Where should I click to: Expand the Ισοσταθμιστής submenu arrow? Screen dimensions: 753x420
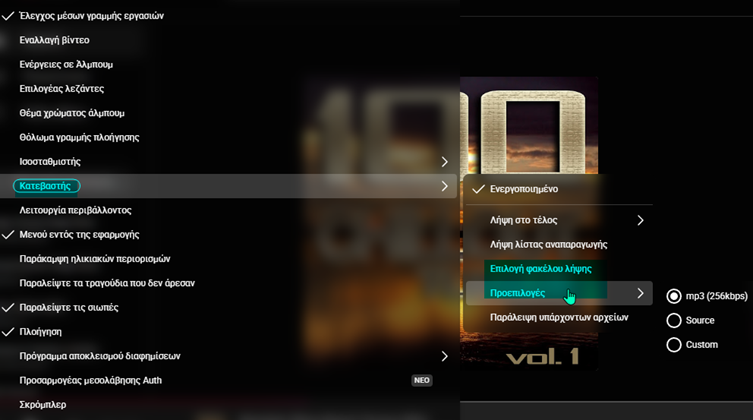point(445,162)
